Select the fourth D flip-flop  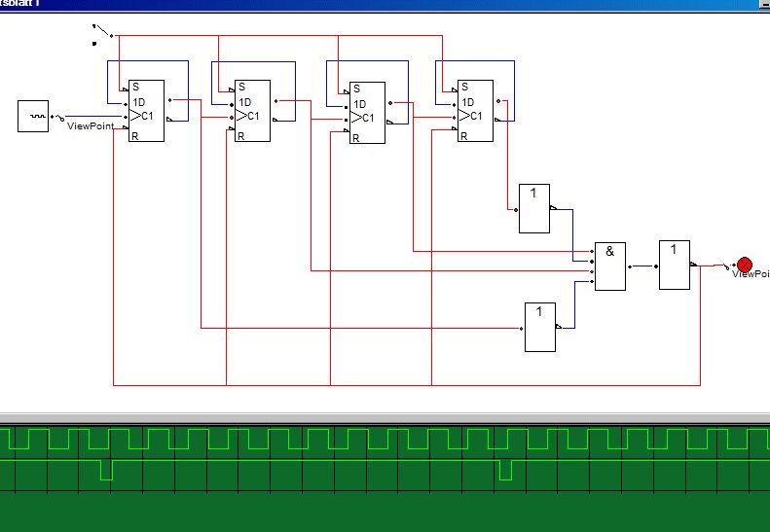click(x=475, y=111)
